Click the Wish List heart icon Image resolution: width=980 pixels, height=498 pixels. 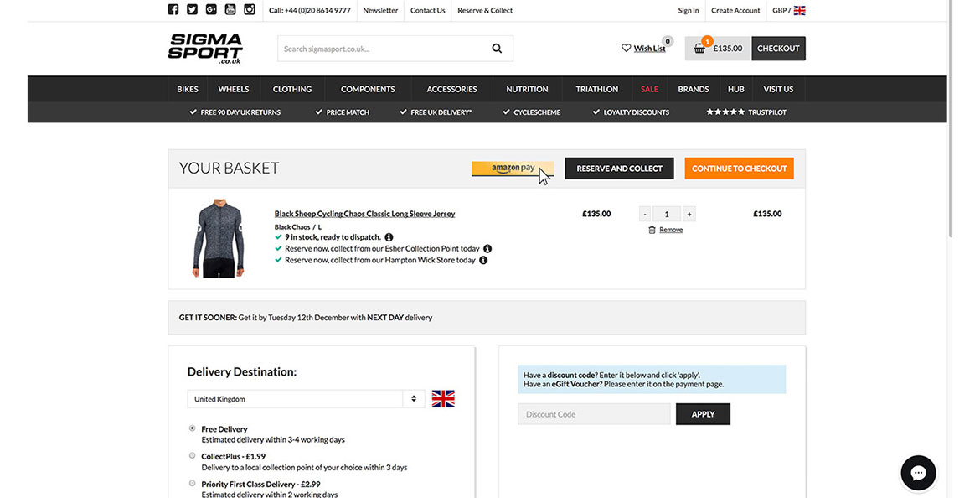627,48
